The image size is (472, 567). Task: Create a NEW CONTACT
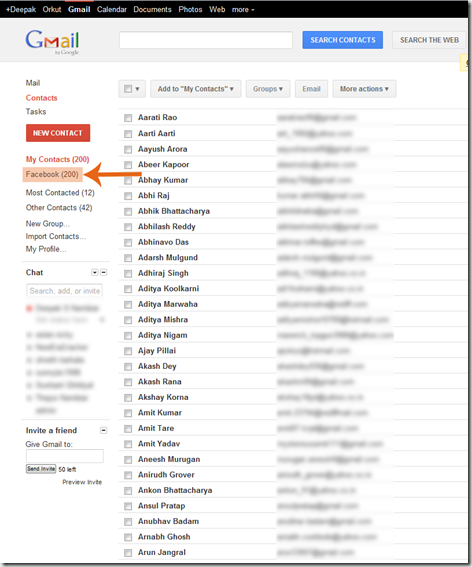click(58, 133)
